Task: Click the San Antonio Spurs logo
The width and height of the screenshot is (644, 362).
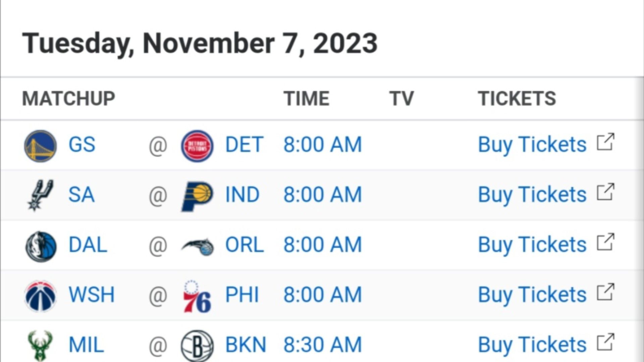Action: pos(41,195)
